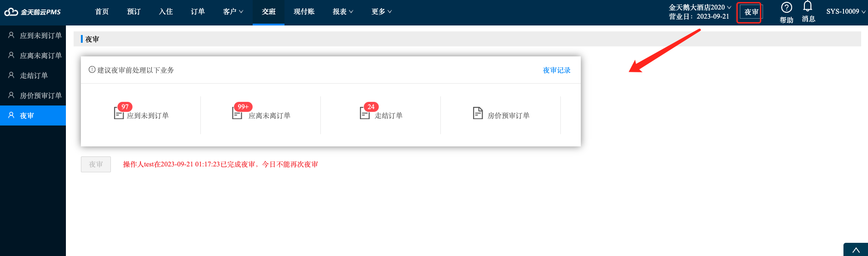Open the 入住 menu
The height and width of the screenshot is (256, 868).
point(166,12)
